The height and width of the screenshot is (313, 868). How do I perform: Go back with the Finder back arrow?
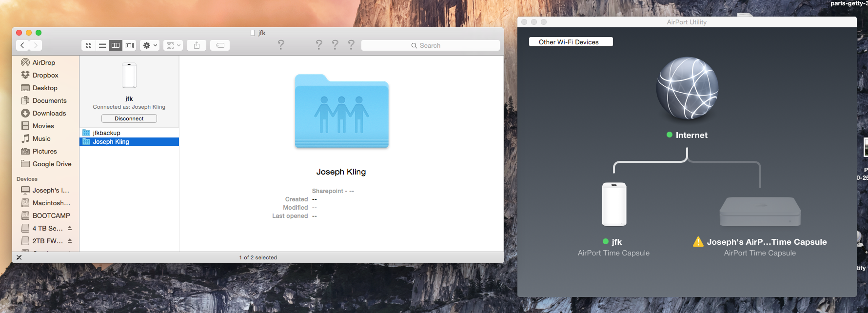(22, 45)
